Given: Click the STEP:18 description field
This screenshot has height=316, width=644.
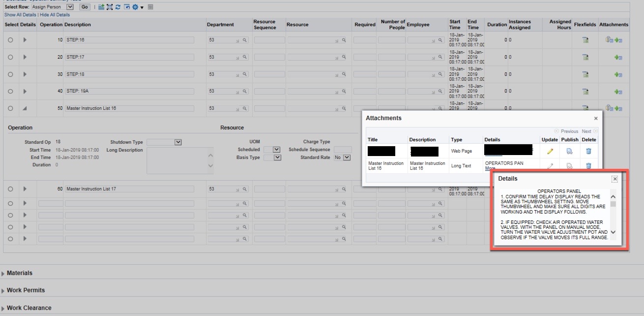Looking at the screenshot, I should pos(129,74).
